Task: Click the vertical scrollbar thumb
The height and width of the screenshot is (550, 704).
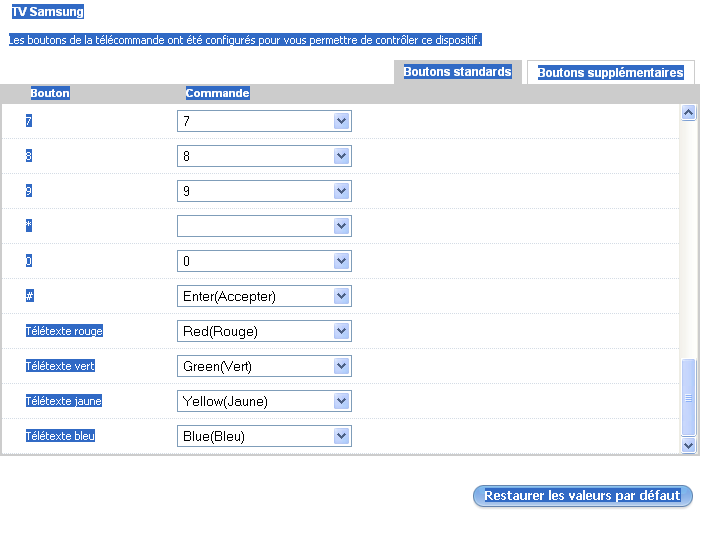Action: click(688, 397)
